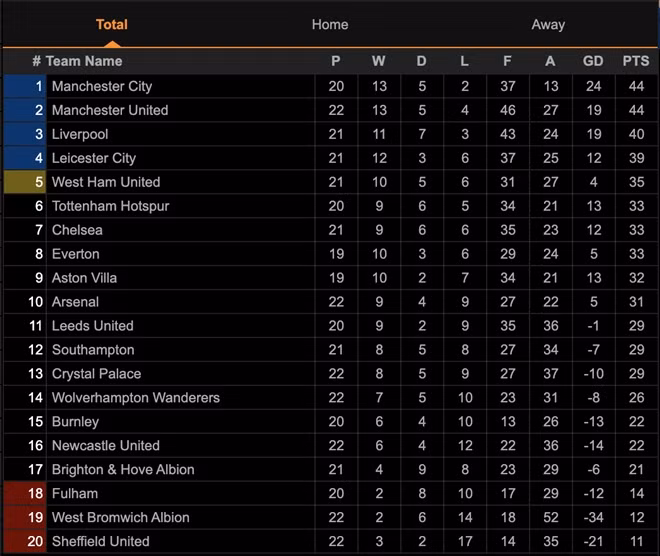Image resolution: width=660 pixels, height=556 pixels.
Task: Open the Liverpool team link
Action: [80, 134]
